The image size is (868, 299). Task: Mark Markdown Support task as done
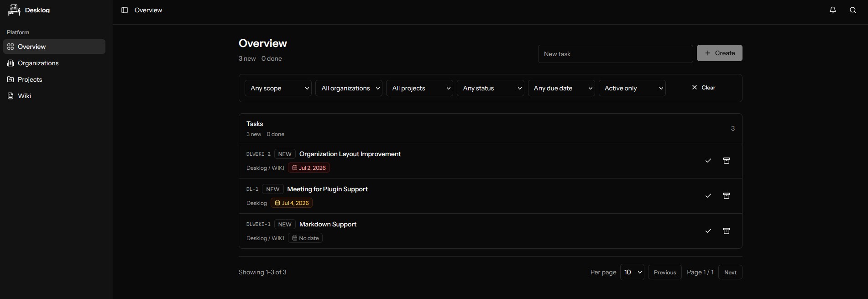[x=708, y=231]
